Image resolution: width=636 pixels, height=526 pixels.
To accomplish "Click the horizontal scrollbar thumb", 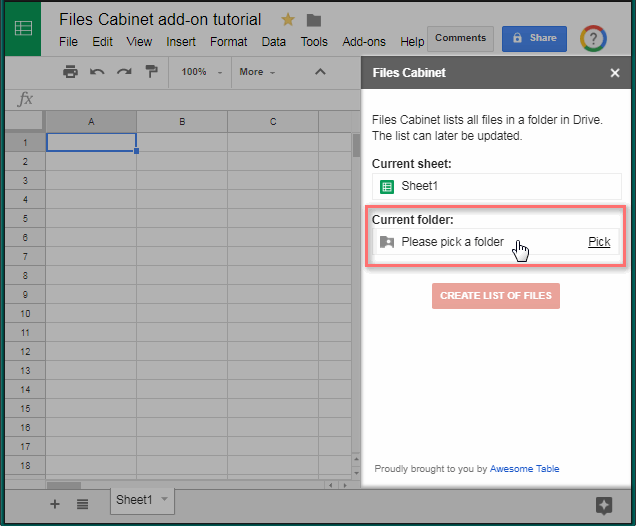I will [x=64, y=485].
